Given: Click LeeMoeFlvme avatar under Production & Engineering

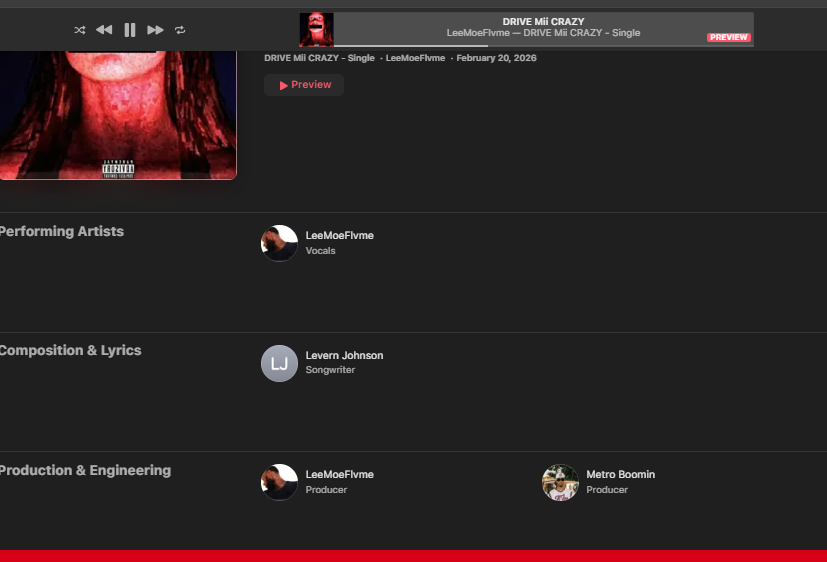Looking at the screenshot, I should point(280,482).
